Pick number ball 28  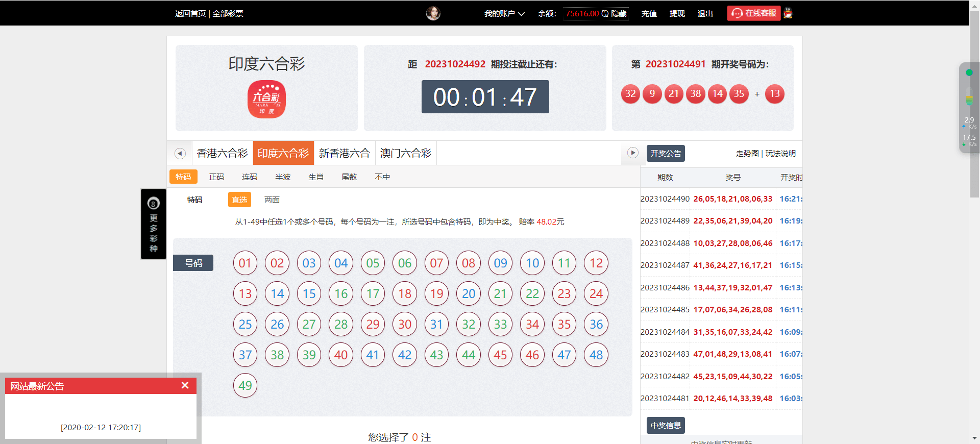[x=341, y=325]
